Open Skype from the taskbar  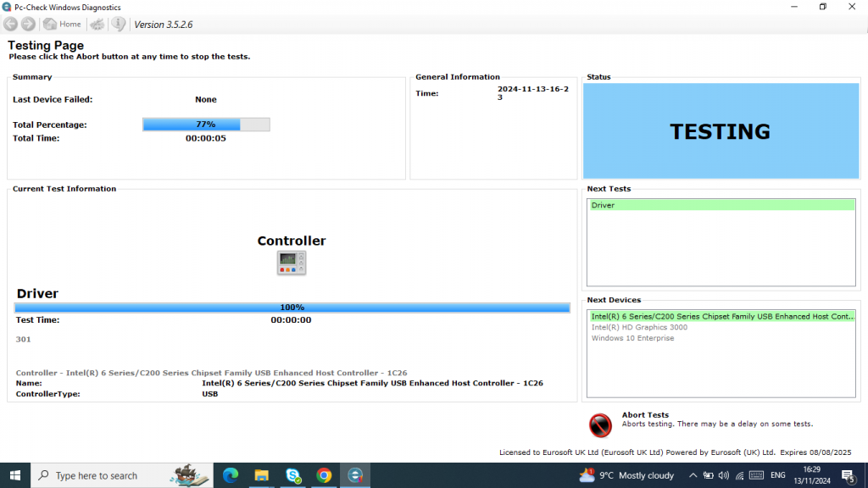[293, 475]
